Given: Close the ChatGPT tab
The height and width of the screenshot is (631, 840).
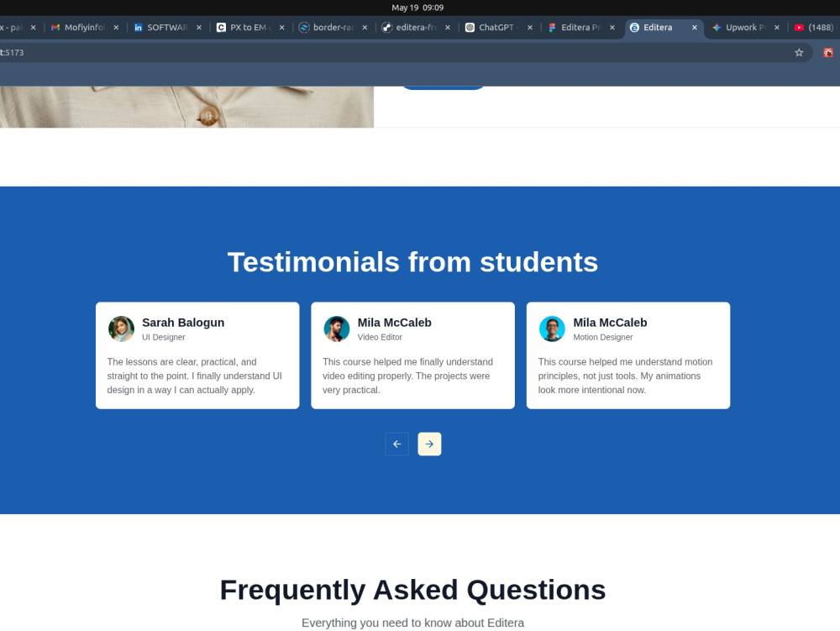Looking at the screenshot, I should (530, 28).
